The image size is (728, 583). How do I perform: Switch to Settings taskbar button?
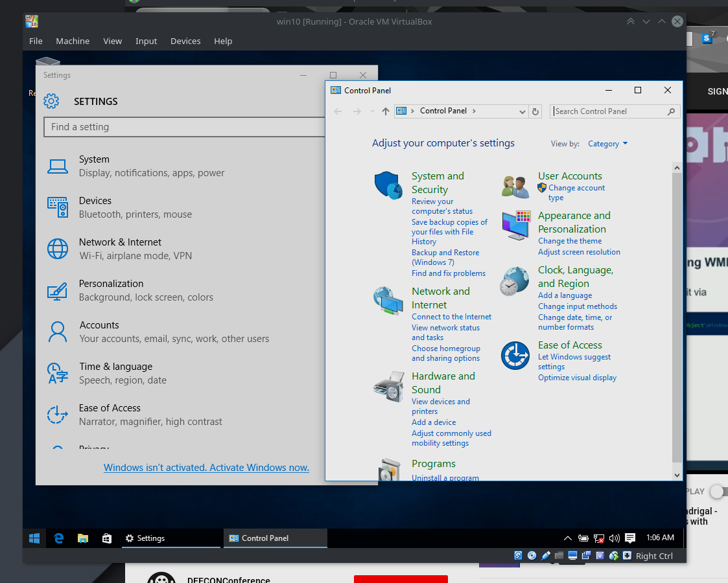click(x=171, y=538)
